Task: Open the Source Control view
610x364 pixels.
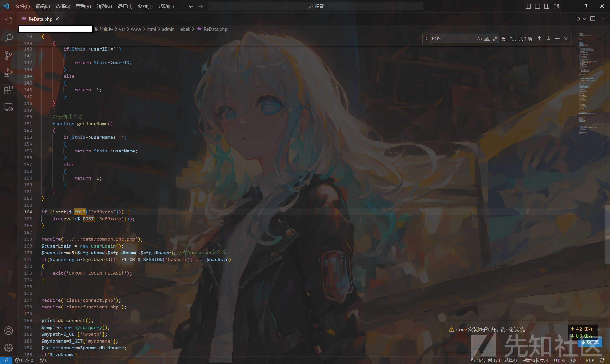Action: pos(9,56)
